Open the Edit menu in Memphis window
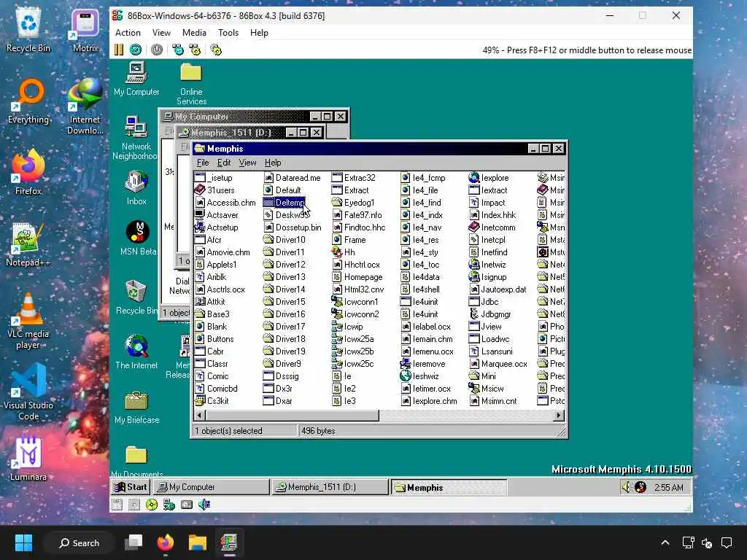The image size is (747, 560). click(x=224, y=163)
